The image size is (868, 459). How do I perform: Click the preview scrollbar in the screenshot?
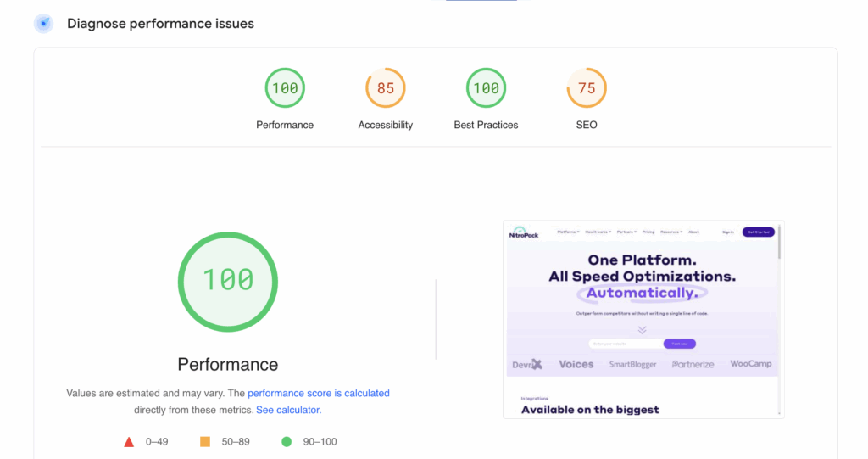click(x=779, y=242)
